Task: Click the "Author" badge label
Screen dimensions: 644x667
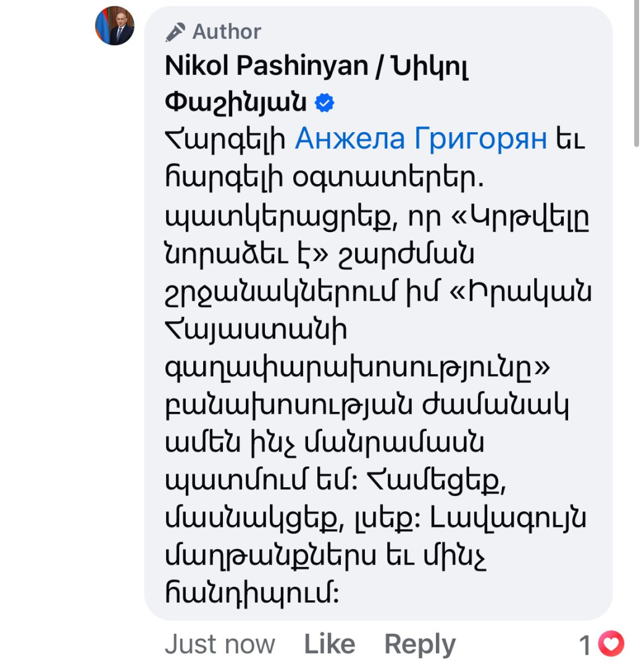Action: tap(227, 31)
